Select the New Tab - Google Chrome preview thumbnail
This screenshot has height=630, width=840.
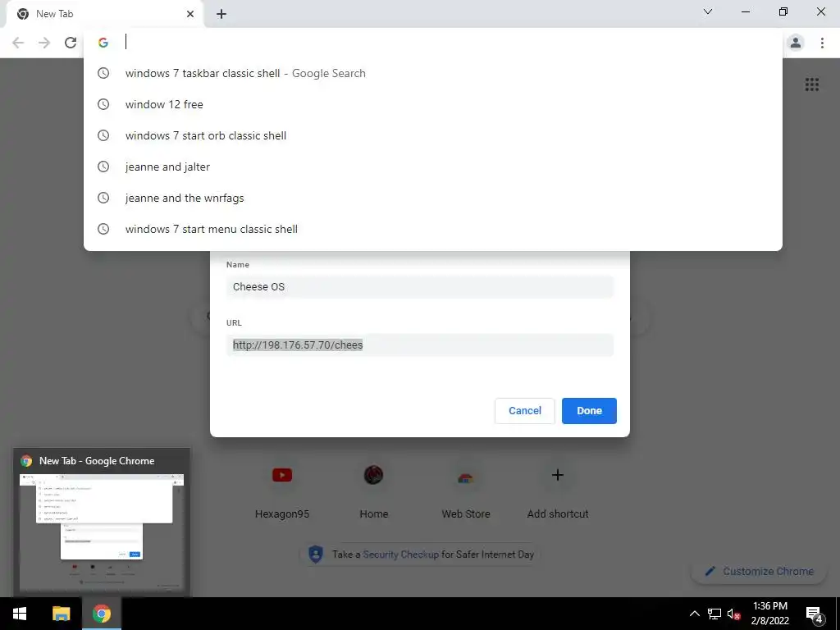(102, 533)
